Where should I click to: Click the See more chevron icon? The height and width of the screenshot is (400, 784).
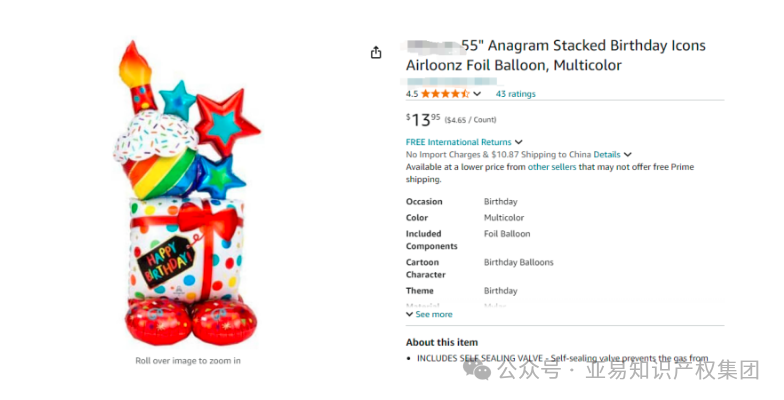410,314
